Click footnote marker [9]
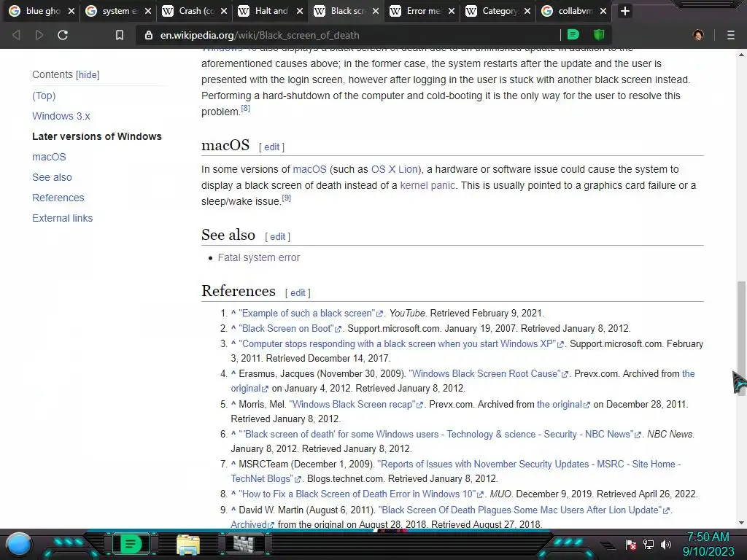The height and width of the screenshot is (560, 747). (x=286, y=198)
